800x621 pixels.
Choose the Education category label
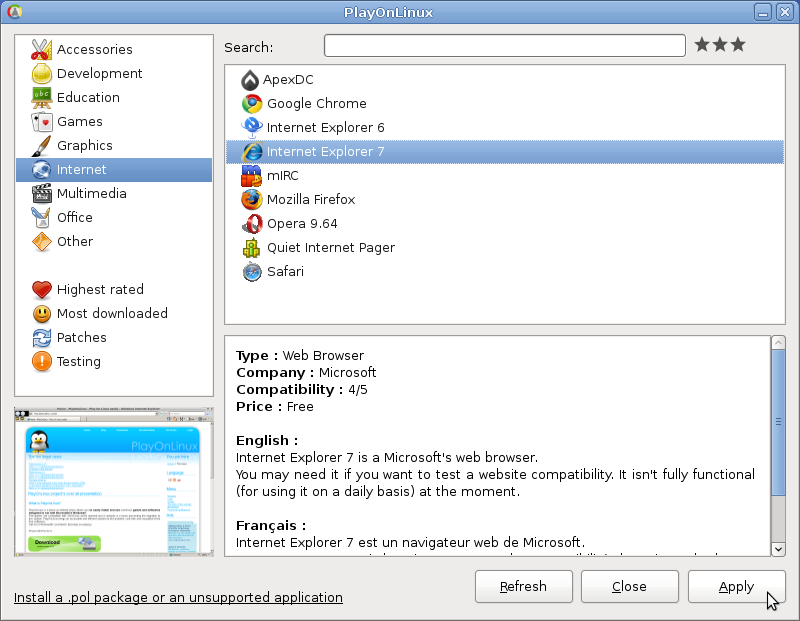pos(88,97)
